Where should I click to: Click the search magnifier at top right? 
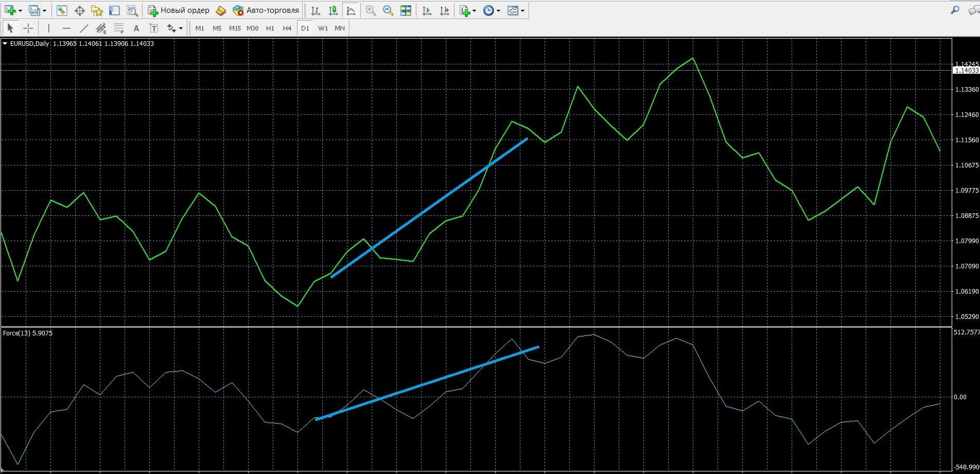(x=955, y=10)
